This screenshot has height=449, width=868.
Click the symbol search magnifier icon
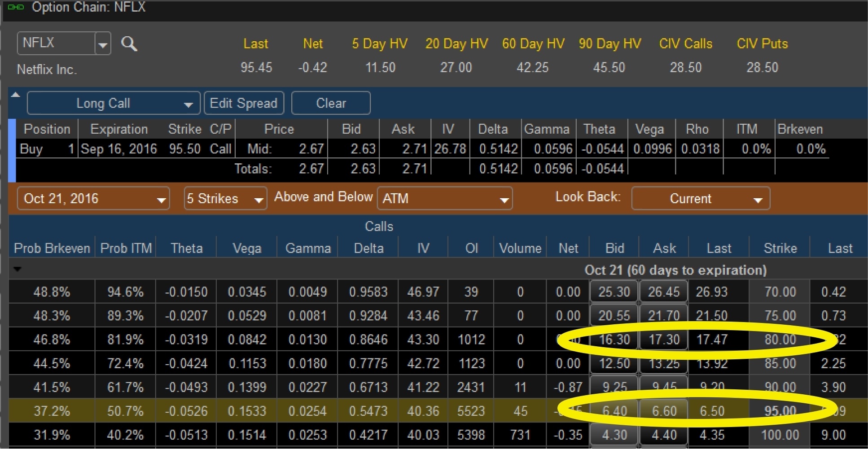129,44
